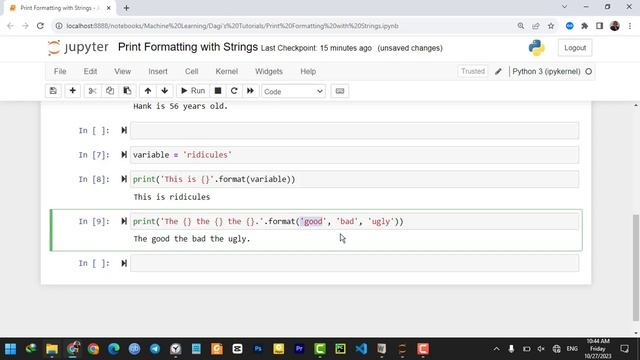Open the Help menu
Image resolution: width=640 pixels, height=360 pixels.
point(308,71)
